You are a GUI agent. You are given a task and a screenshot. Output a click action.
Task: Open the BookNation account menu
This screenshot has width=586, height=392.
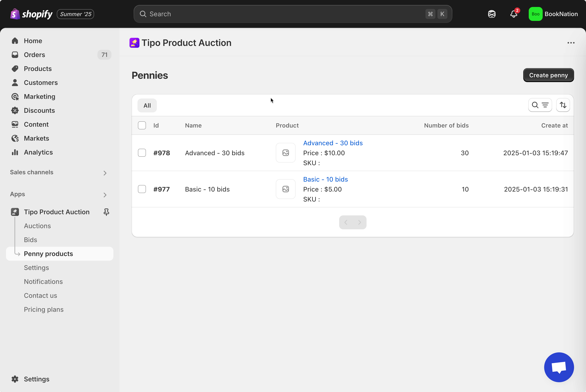[553, 14]
